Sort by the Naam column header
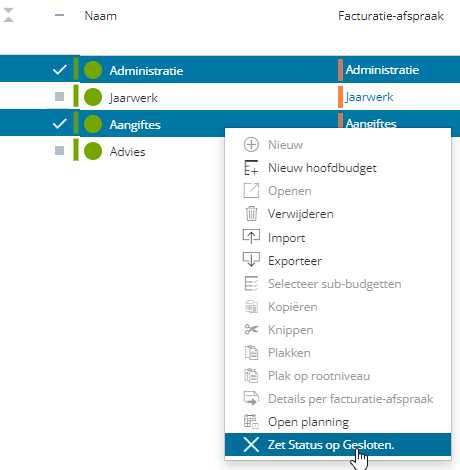The height and width of the screenshot is (470, 460). 100,16
